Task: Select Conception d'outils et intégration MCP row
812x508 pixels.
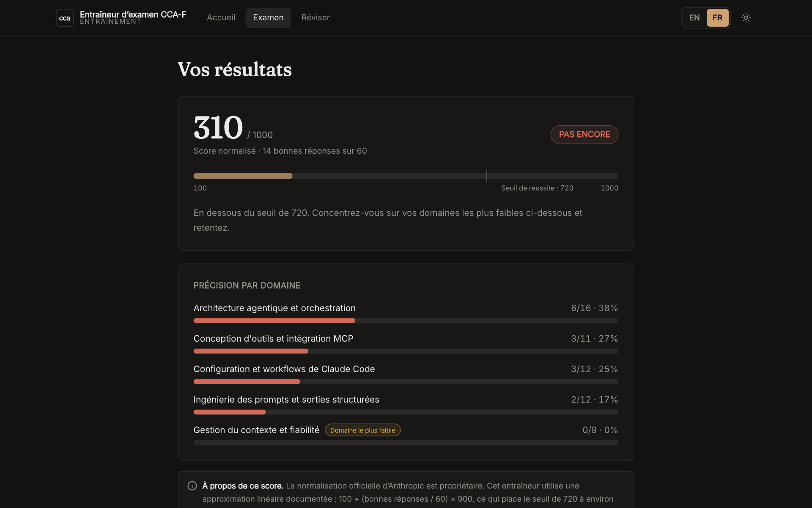Action: click(x=406, y=344)
